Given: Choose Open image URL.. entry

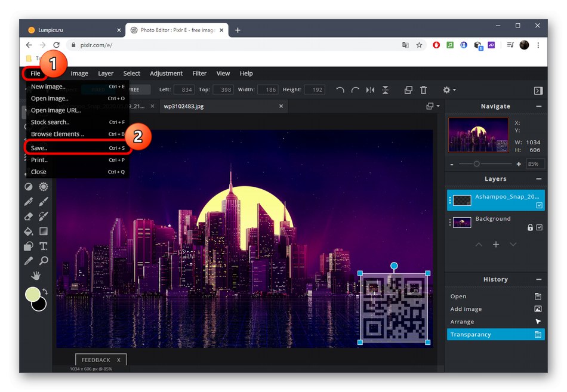Looking at the screenshot, I should point(78,110).
